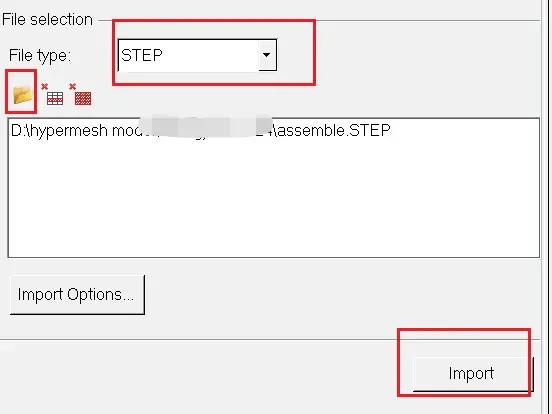
Task: Click the black triangle next to STEP
Action: click(267, 55)
